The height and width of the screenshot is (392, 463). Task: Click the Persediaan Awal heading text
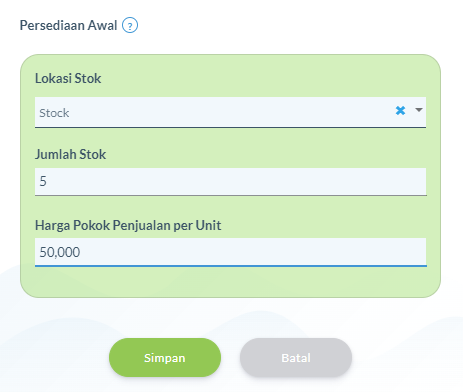click(68, 26)
